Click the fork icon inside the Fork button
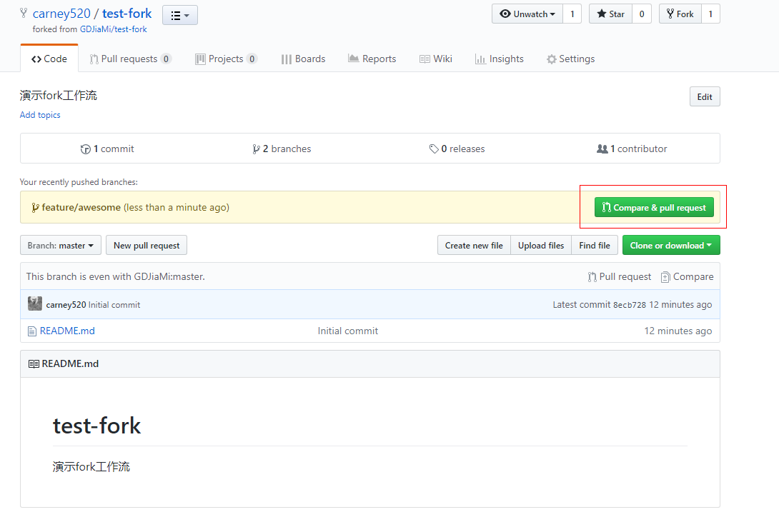This screenshot has width=779, height=532. click(671, 13)
